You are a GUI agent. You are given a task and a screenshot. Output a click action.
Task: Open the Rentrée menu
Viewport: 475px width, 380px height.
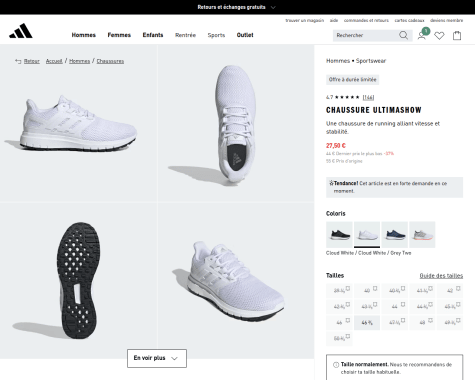pos(185,35)
